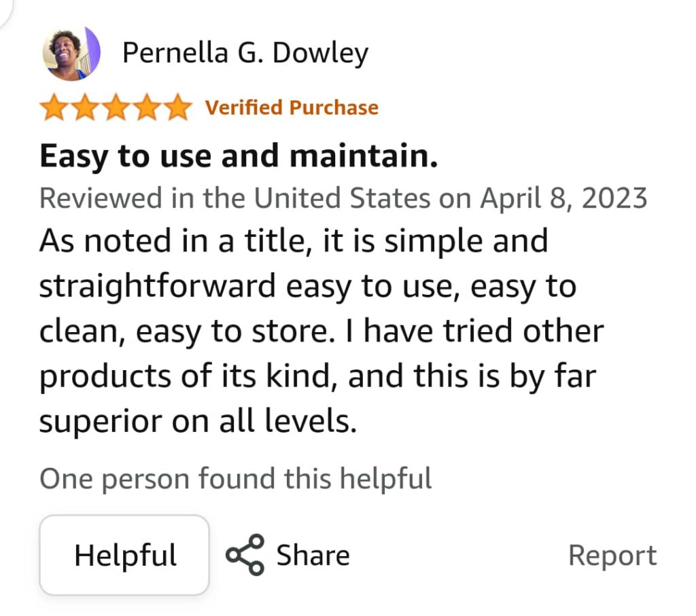Click the reviewer name Pernella G. Dowley
696x616 pixels.
click(x=245, y=53)
